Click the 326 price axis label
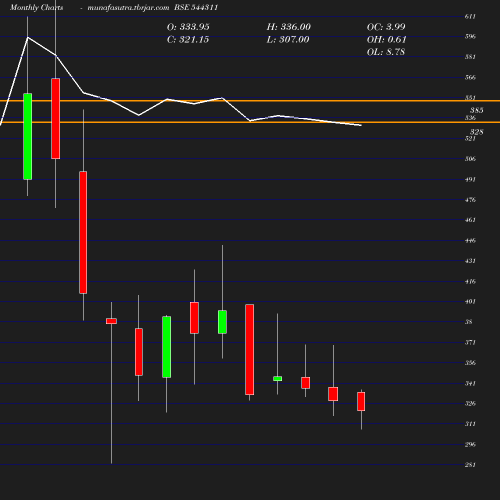 pyautogui.click(x=470, y=403)
